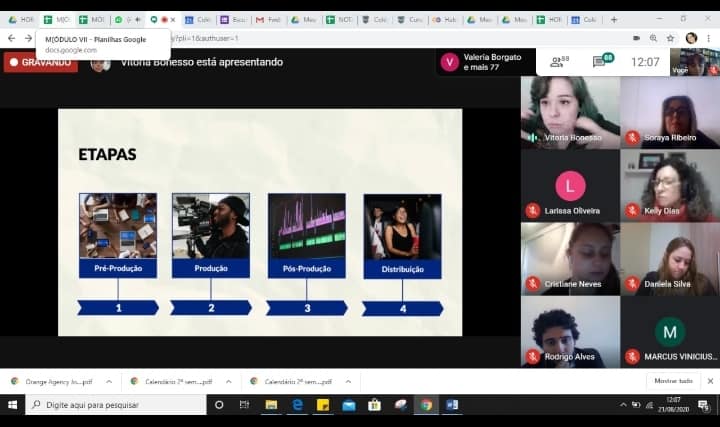Show hidden system tray icons
The height and width of the screenshot is (427, 720).
pyautogui.click(x=623, y=405)
